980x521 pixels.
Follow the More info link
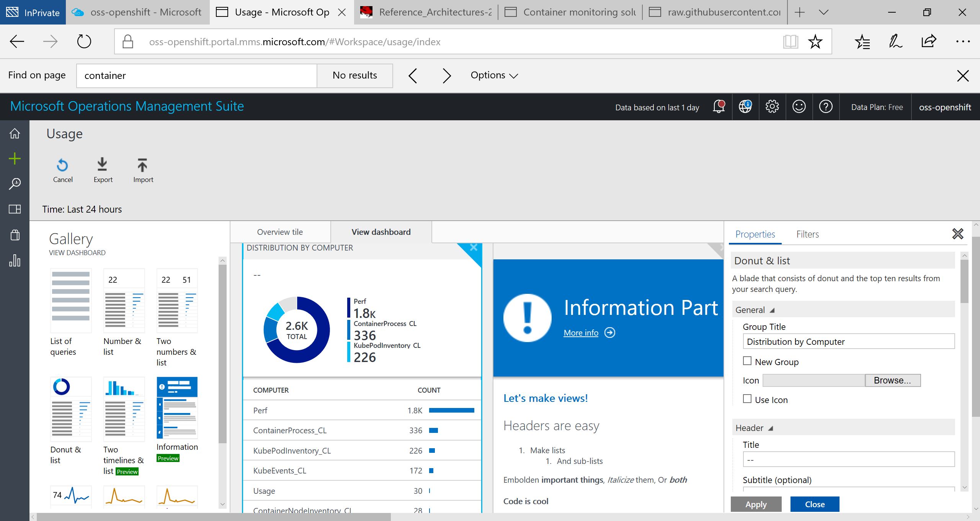581,333
